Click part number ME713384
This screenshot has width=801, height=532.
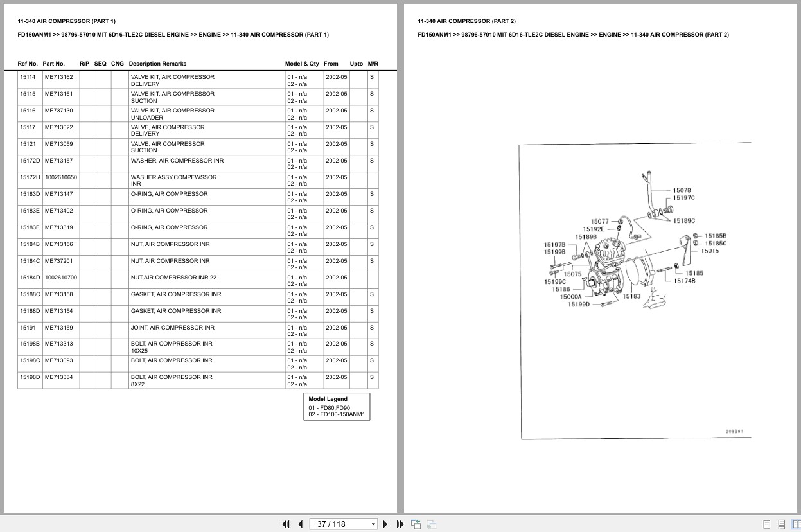click(59, 377)
